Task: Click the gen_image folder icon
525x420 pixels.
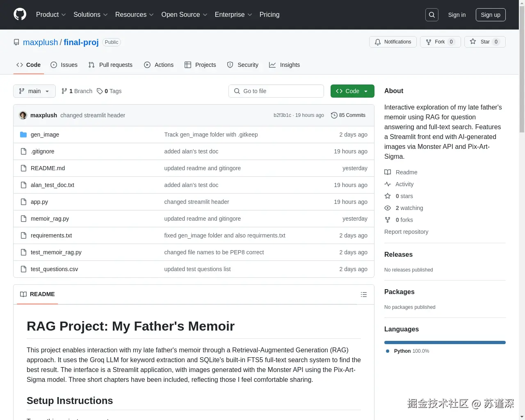Action: pos(23,135)
